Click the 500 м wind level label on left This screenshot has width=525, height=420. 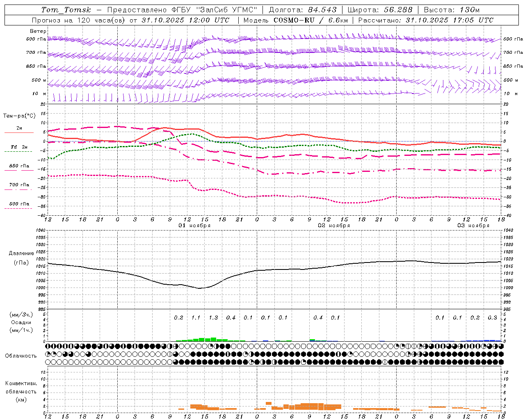click(39, 80)
